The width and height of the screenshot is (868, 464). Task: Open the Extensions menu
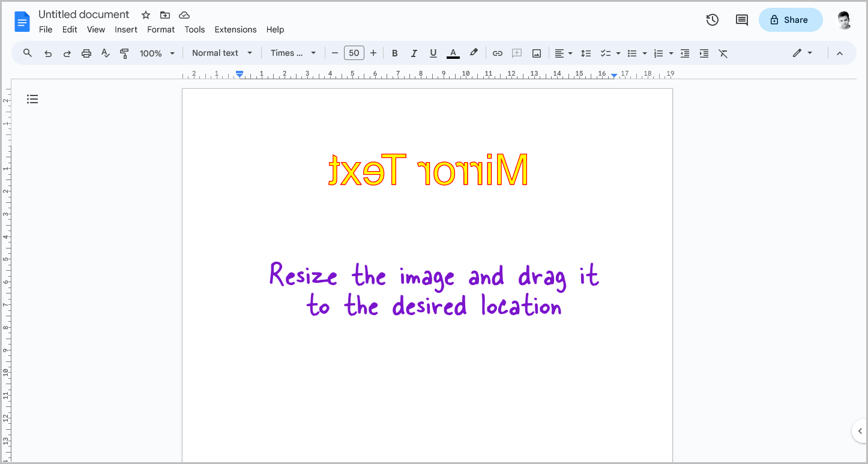coord(235,29)
